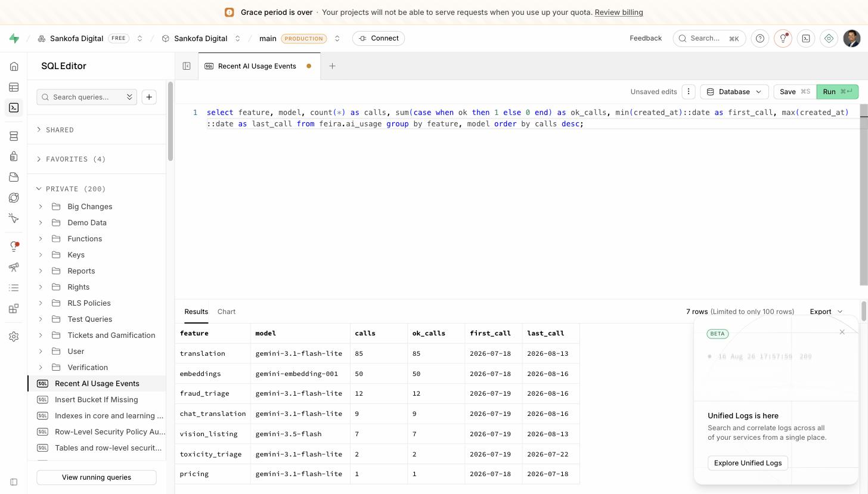Open Project Settings gear icon
Viewport: 868px width, 494px height.
[x=14, y=336]
